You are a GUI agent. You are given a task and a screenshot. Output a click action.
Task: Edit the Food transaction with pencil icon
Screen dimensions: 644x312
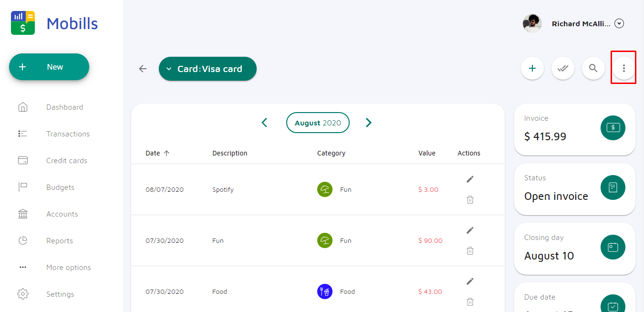click(x=470, y=281)
